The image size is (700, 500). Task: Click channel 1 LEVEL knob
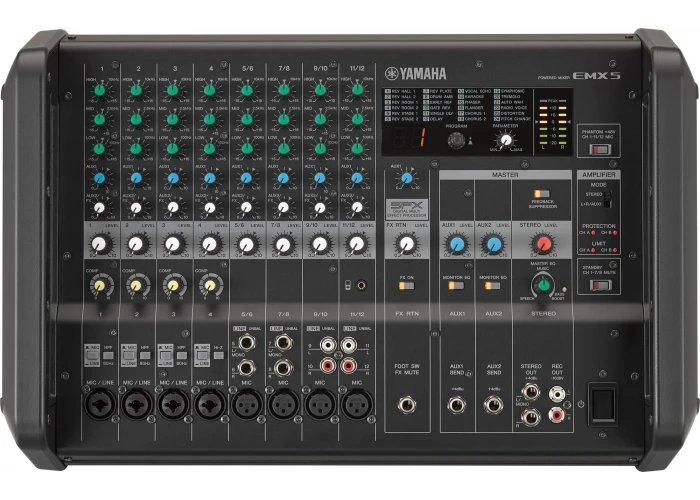(x=99, y=244)
